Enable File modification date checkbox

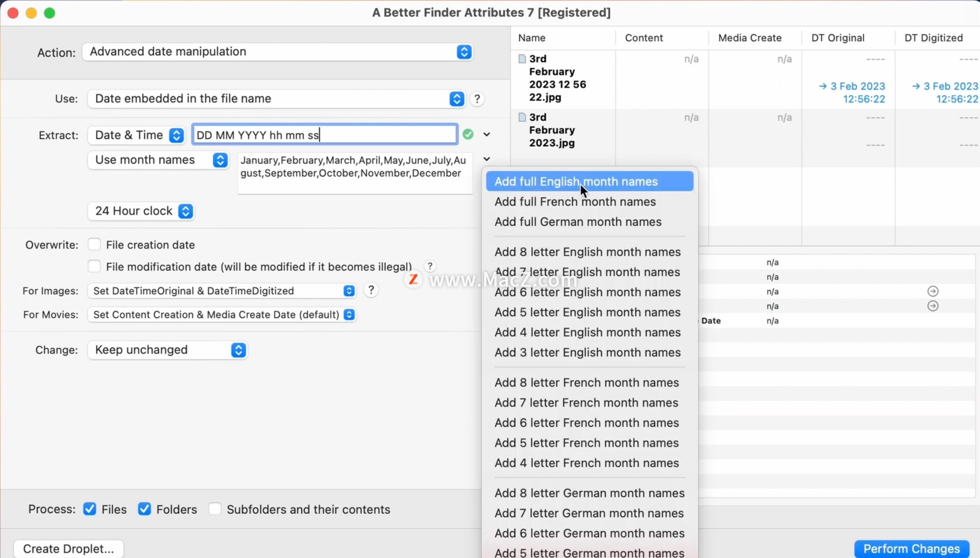[x=94, y=266]
